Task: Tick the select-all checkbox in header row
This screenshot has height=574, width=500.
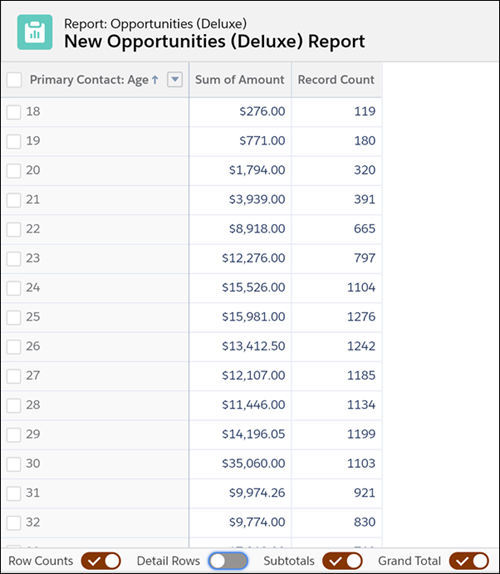Action: 14,79
